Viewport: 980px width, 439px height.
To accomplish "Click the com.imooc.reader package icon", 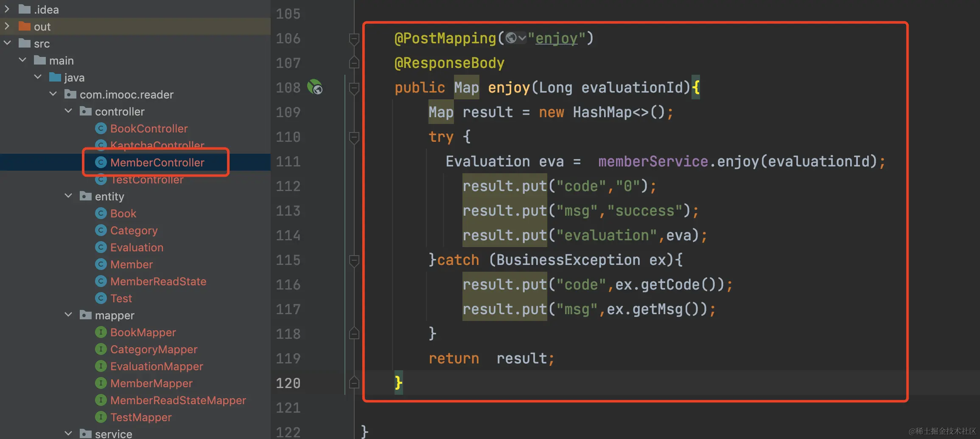I will tap(70, 94).
